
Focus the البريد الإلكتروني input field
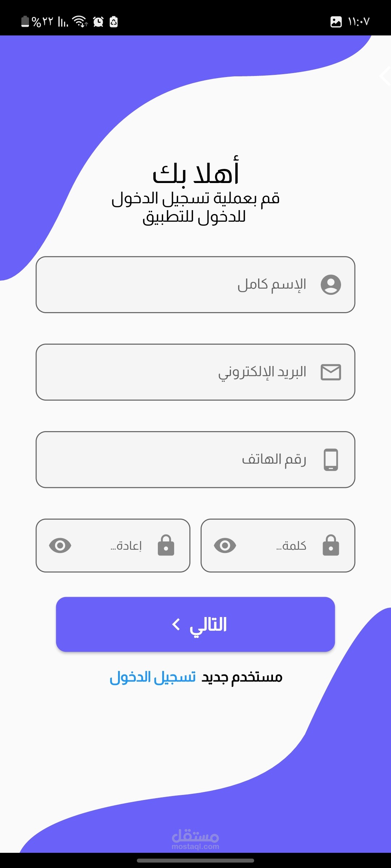[x=195, y=372]
